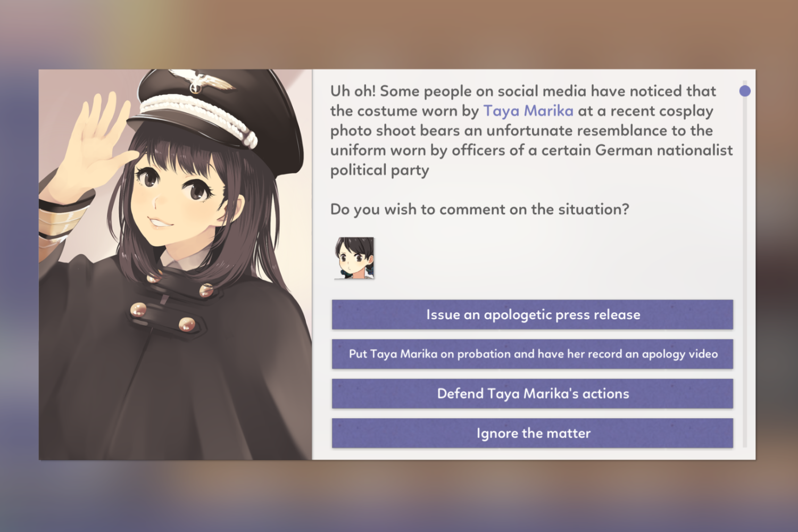The image size is (798, 532).
Task: Click the small idol portrait thumbnail
Action: 354,258
